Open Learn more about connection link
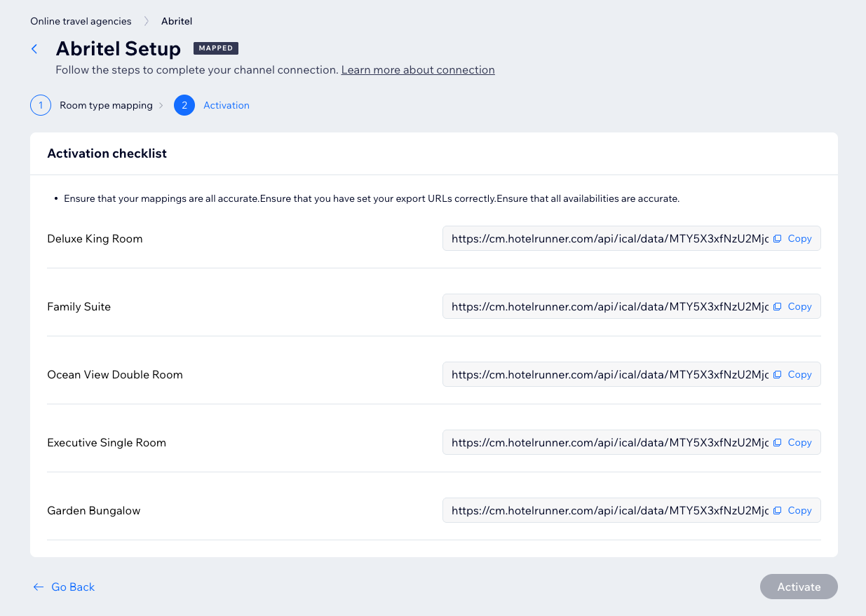 point(418,70)
